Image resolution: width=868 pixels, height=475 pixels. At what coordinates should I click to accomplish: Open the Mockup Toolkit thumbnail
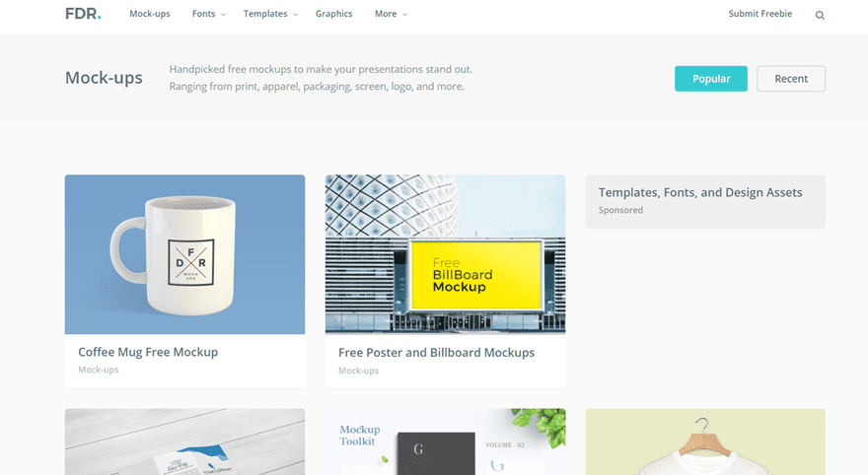[446, 441]
